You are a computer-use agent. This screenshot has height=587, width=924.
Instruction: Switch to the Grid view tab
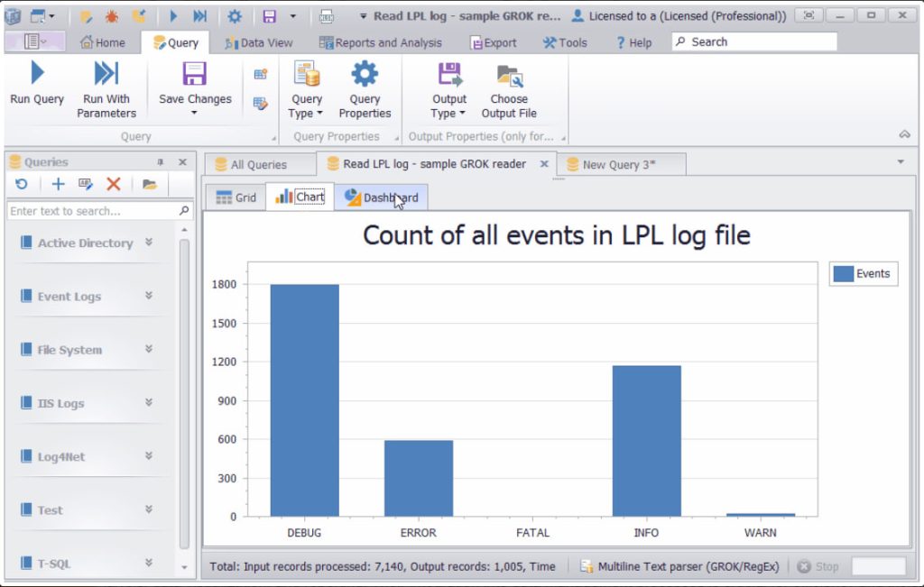point(236,197)
